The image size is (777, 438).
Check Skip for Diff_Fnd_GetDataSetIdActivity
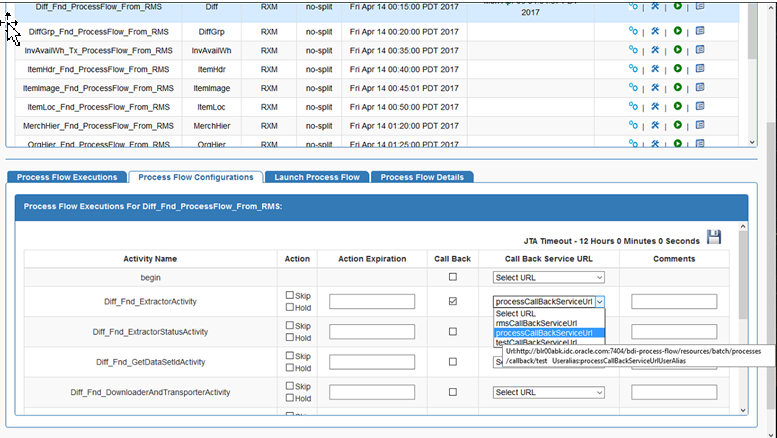click(289, 355)
